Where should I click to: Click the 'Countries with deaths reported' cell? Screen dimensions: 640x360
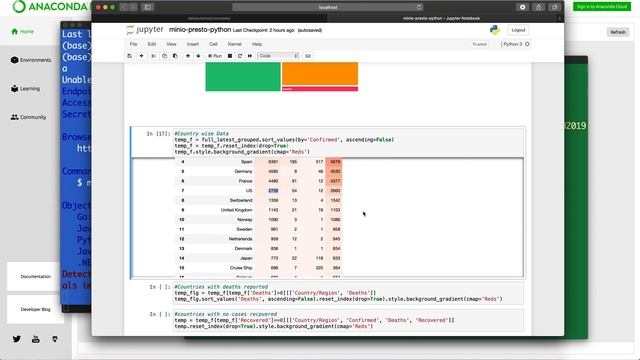pyautogui.click(x=348, y=293)
